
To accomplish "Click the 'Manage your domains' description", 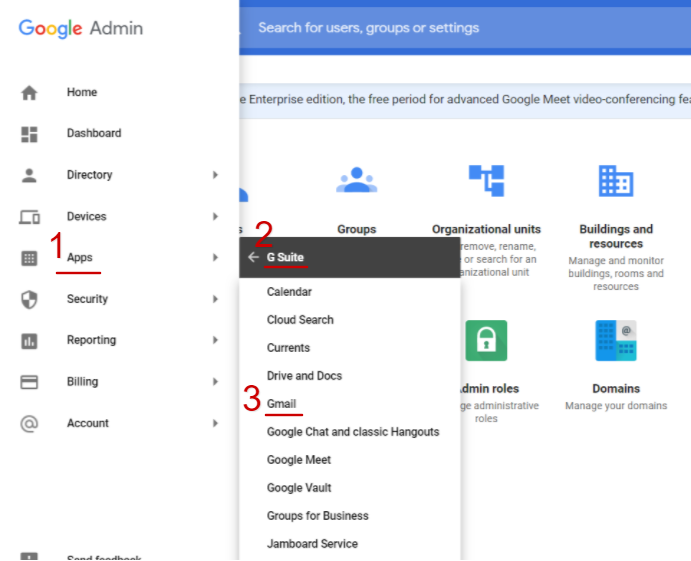I will [x=616, y=405].
